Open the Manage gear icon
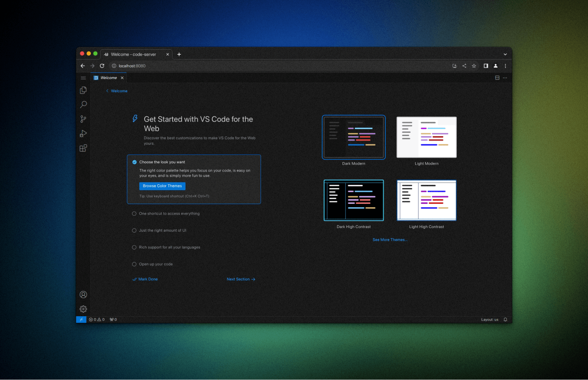 click(83, 309)
